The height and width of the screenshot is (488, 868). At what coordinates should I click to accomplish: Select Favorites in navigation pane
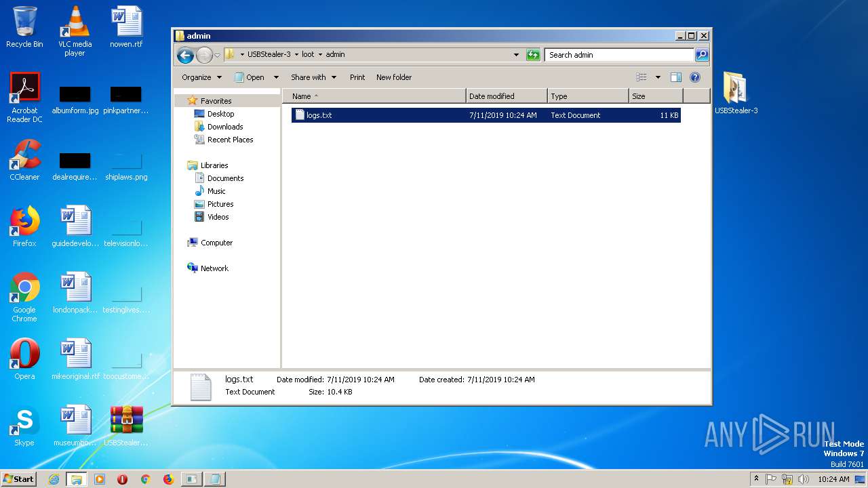[216, 101]
